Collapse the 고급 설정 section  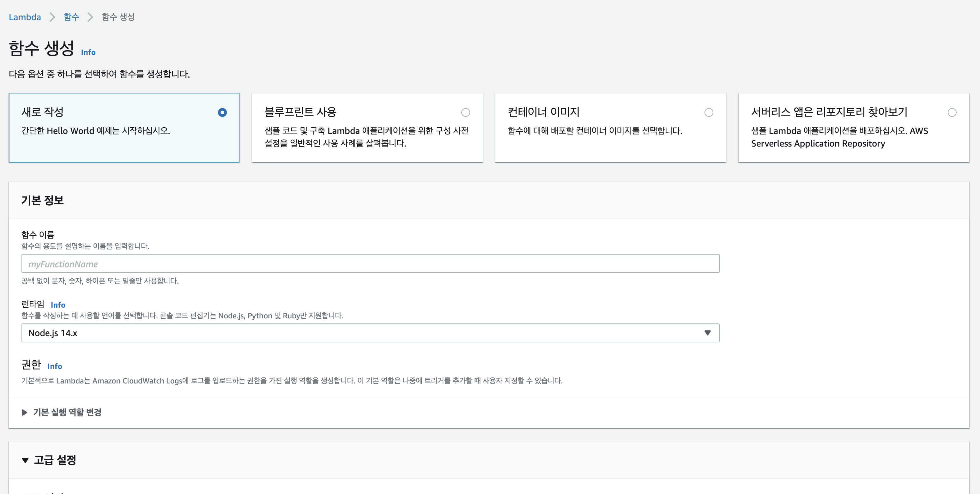tap(55, 460)
